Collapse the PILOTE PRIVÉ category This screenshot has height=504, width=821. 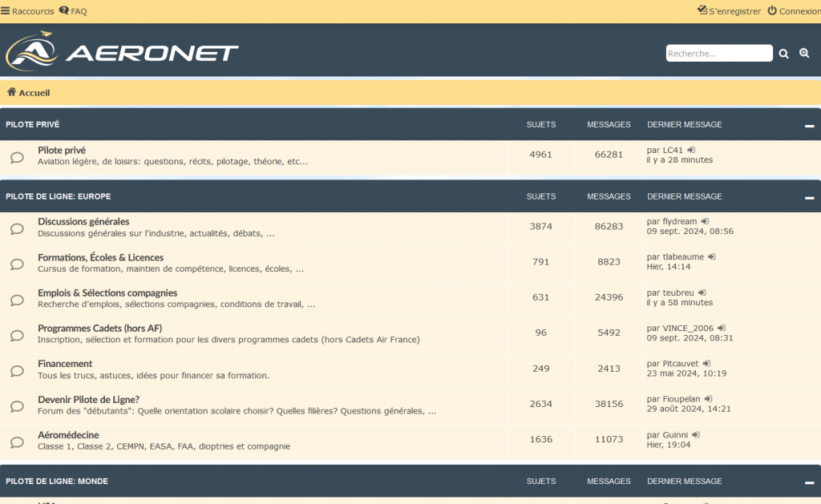[811, 124]
